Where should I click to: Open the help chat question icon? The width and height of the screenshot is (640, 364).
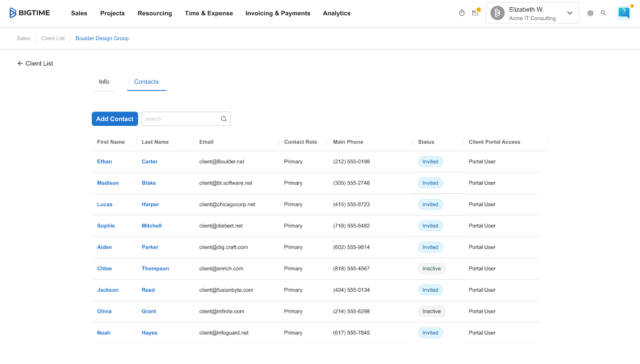623,13
